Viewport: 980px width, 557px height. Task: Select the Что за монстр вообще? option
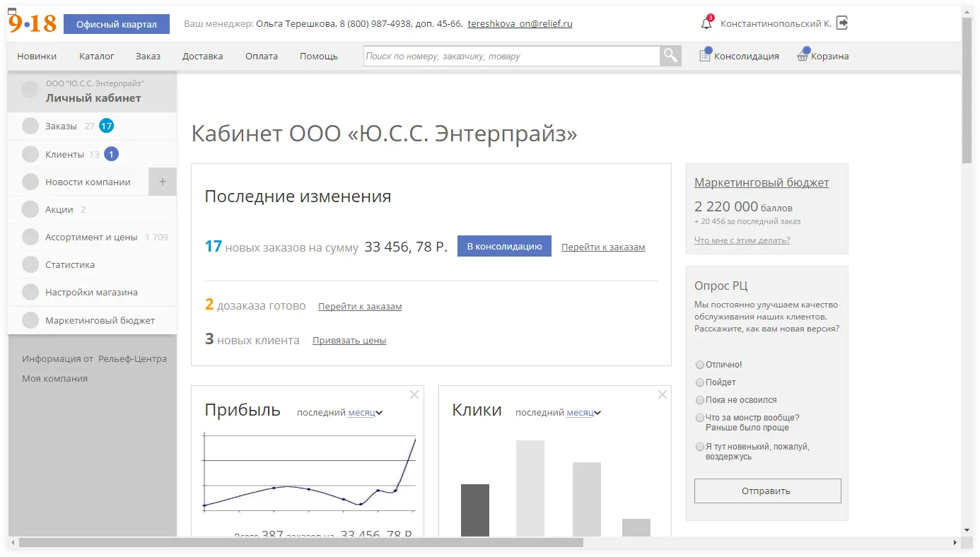coord(700,418)
